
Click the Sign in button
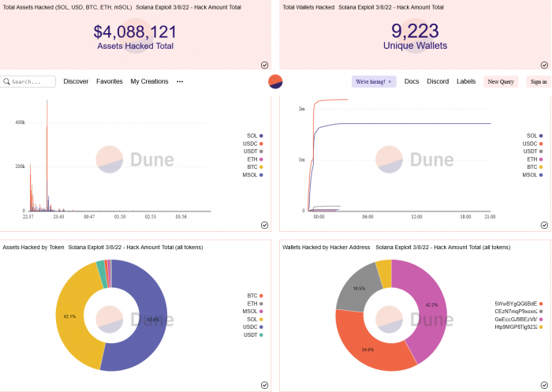coord(539,81)
